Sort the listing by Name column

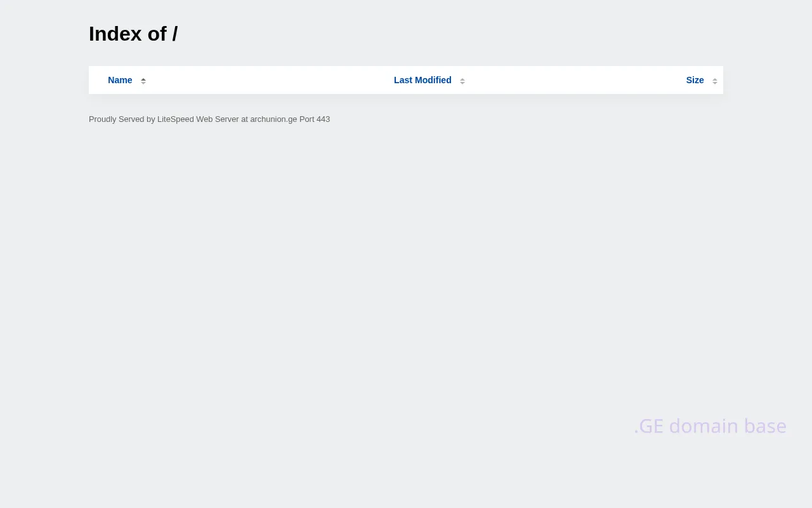coord(120,80)
